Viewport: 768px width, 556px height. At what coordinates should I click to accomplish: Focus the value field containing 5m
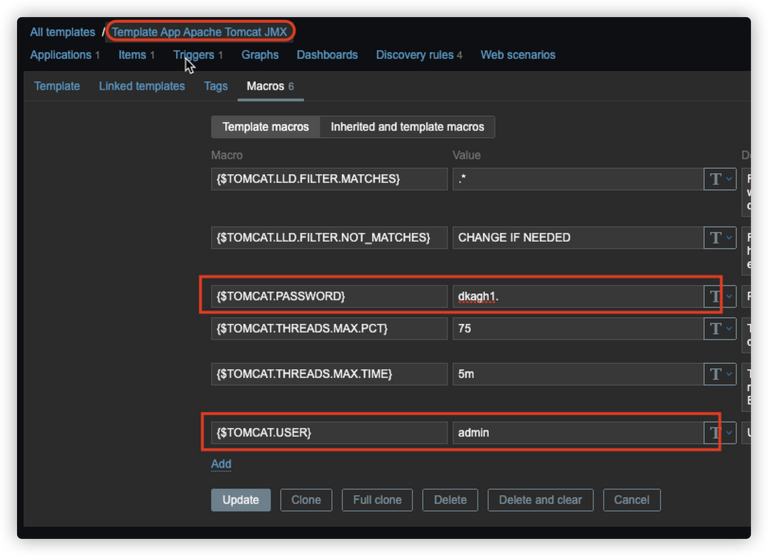point(578,374)
